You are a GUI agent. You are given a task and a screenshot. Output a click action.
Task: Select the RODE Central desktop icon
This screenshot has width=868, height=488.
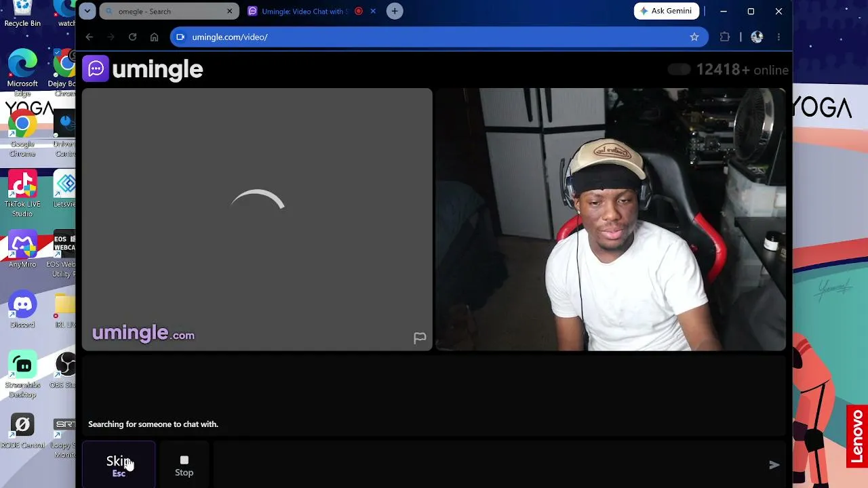22,431
